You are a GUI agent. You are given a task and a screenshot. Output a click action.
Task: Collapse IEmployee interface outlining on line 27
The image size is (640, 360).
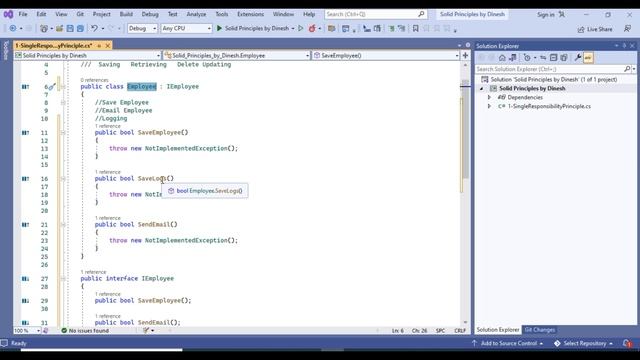click(63, 278)
